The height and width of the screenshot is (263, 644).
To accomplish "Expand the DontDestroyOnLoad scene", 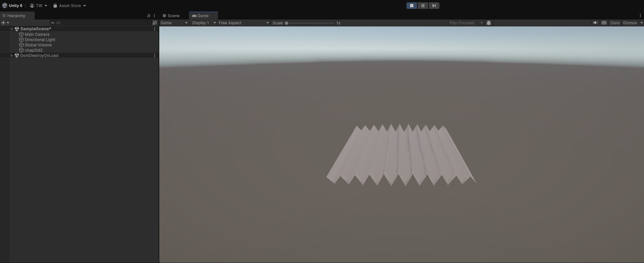I will [12, 55].
